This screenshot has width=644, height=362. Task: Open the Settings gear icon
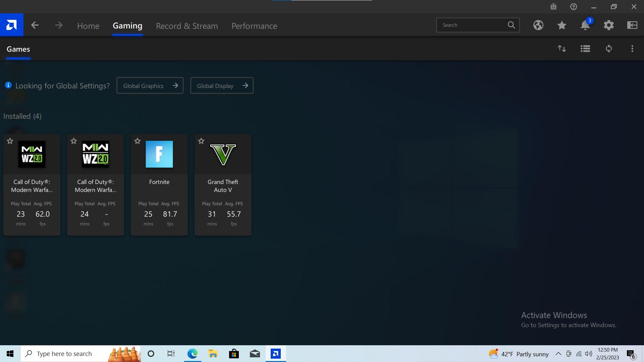[x=609, y=25]
